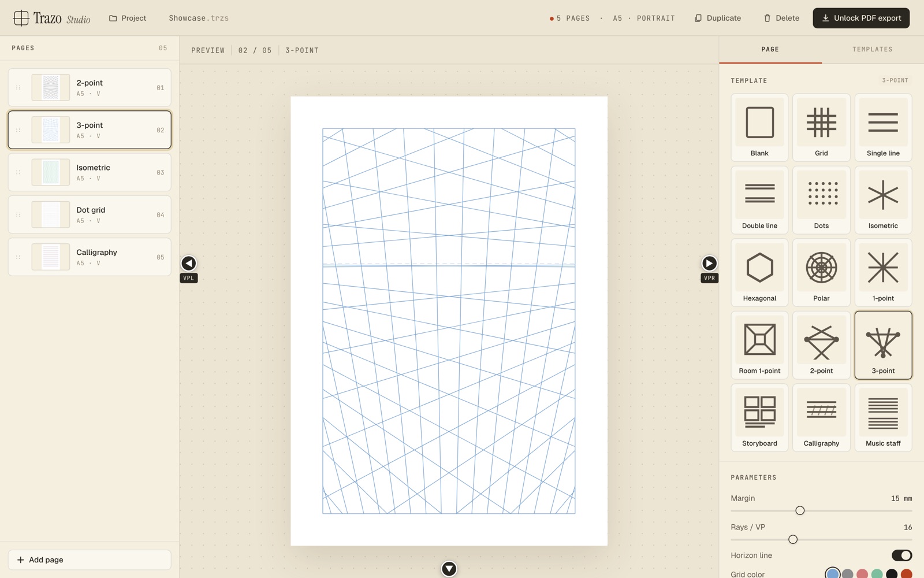This screenshot has width=924, height=578.
Task: Click the VPR right vanishing point handle
Action: (x=709, y=264)
